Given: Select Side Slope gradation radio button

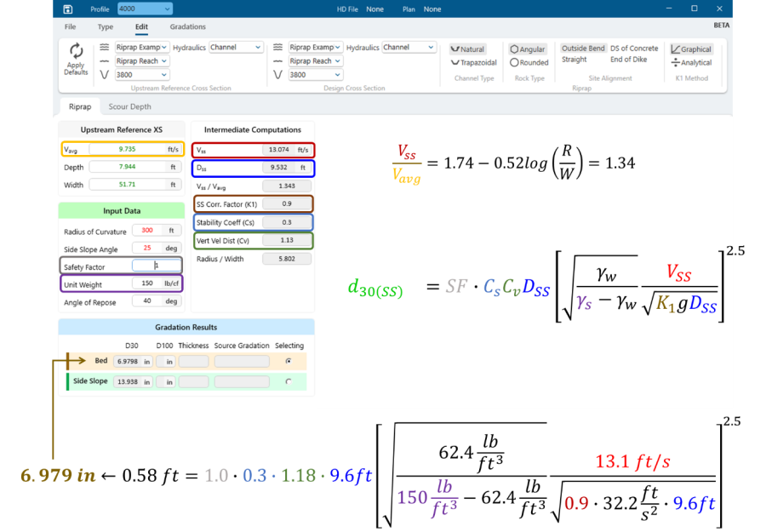Looking at the screenshot, I should pyautogui.click(x=289, y=382).
